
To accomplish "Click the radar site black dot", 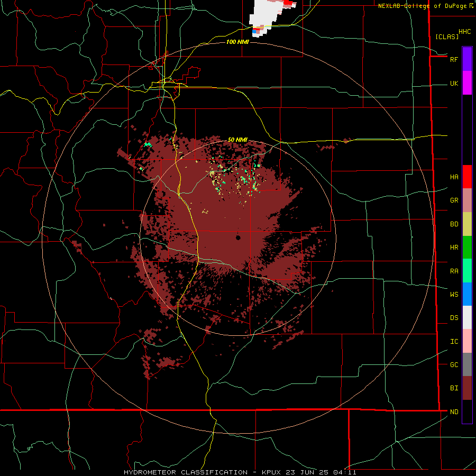I will pos(238,237).
